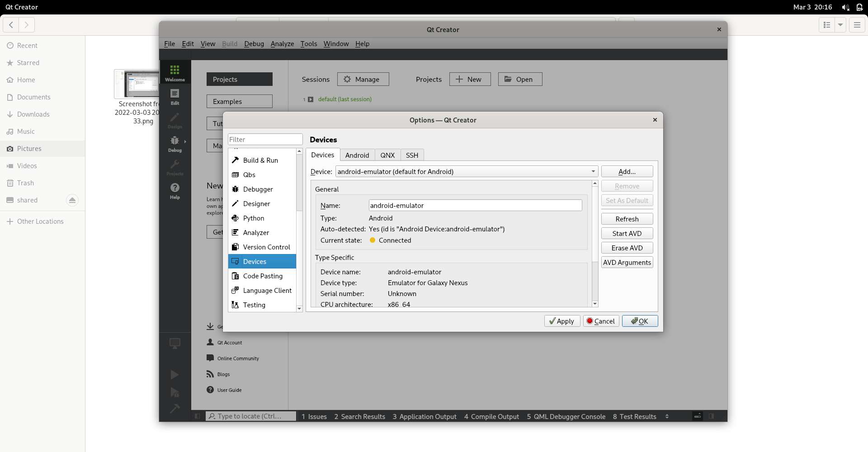
Task: Toggle list view in Files window
Action: (x=827, y=25)
